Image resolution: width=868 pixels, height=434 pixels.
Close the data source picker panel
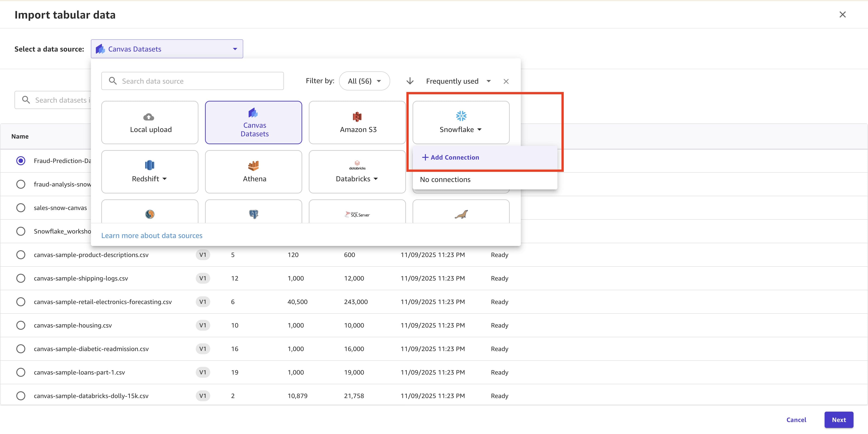[x=506, y=81]
